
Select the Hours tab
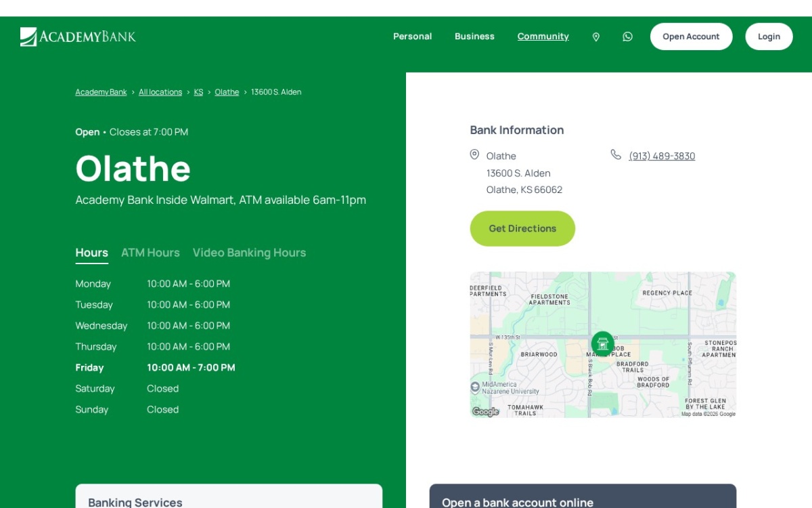pyautogui.click(x=92, y=253)
